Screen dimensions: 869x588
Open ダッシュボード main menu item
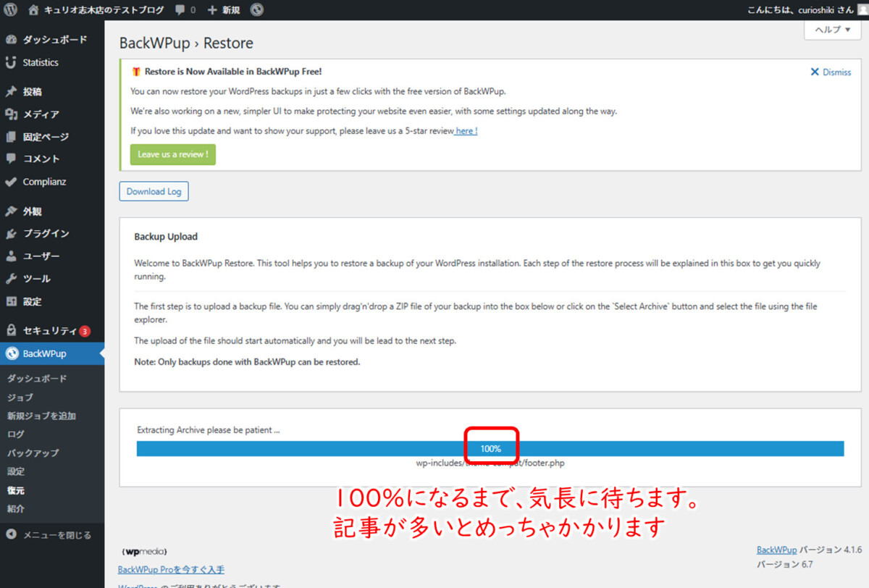52,40
